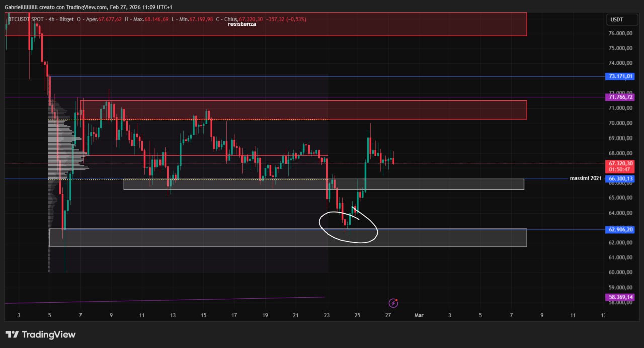Click the blue 73.171,01 price label
The height and width of the screenshot is (348, 644).
pos(620,76)
